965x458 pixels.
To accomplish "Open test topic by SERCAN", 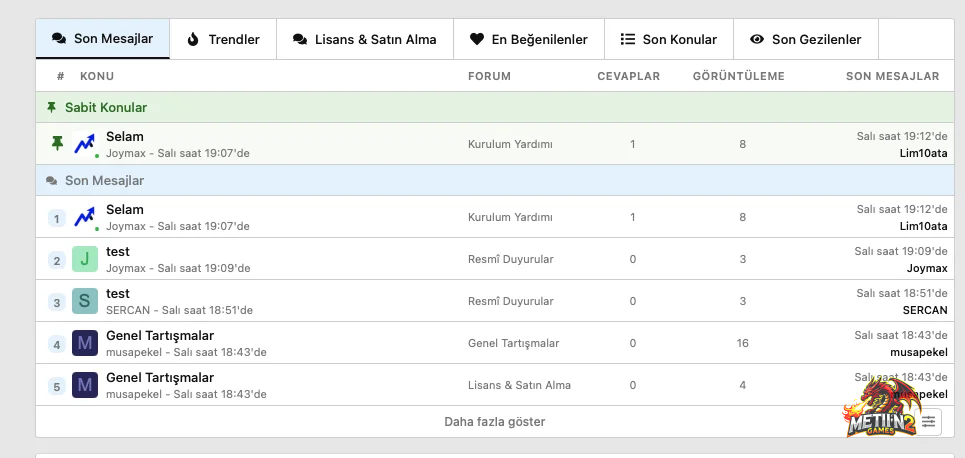I will point(118,293).
